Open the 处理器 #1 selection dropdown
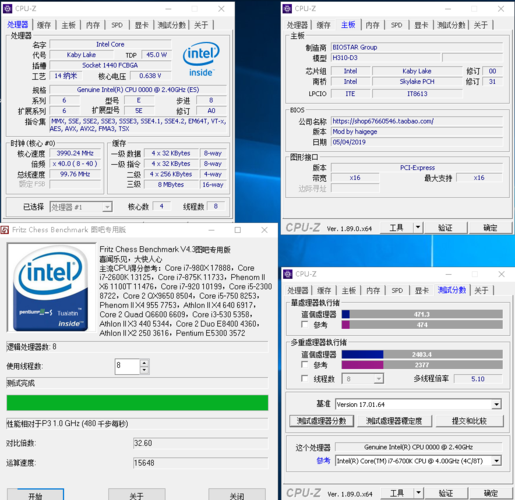This screenshot has height=500, width=515. [81, 207]
